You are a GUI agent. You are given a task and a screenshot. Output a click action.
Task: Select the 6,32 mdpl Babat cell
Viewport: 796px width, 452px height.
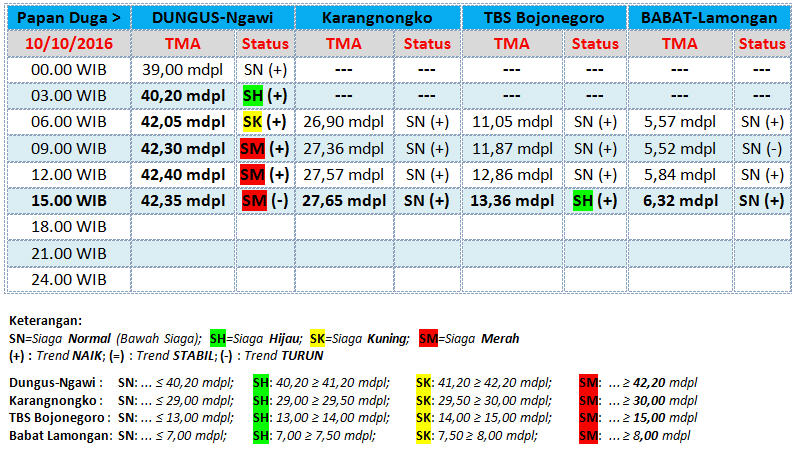tap(680, 199)
